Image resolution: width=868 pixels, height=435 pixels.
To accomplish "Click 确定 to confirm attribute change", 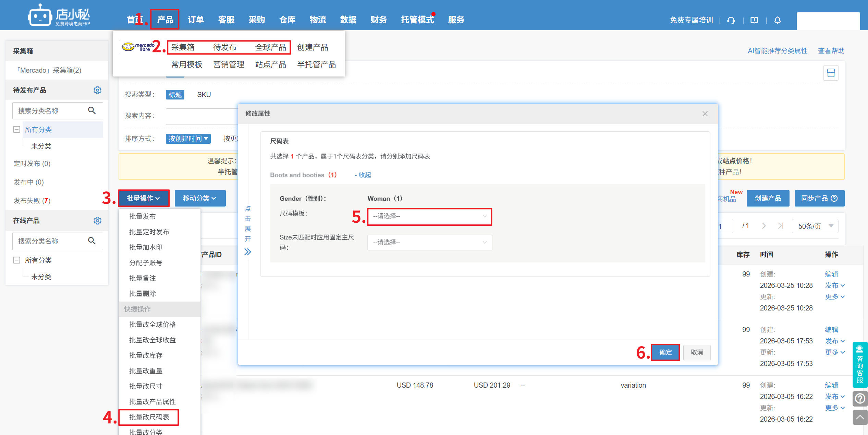I will tap(665, 352).
